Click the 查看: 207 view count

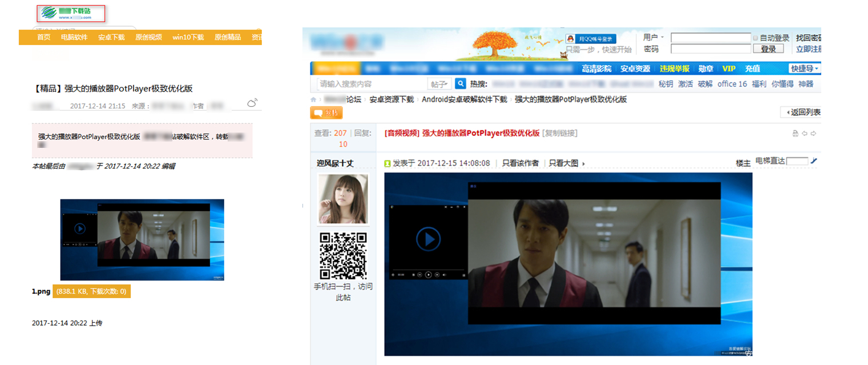(330, 133)
